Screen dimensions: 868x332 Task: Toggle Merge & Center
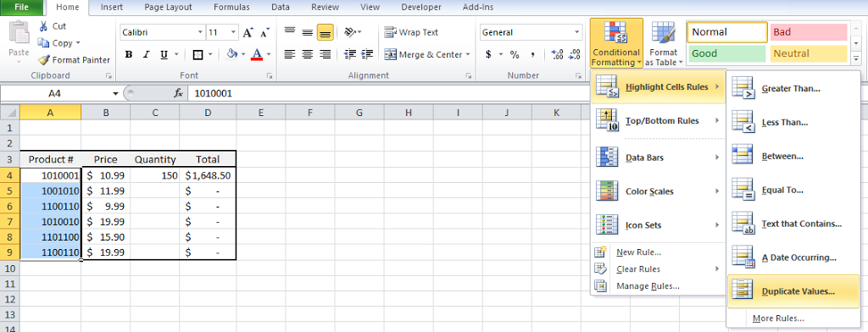pos(424,54)
